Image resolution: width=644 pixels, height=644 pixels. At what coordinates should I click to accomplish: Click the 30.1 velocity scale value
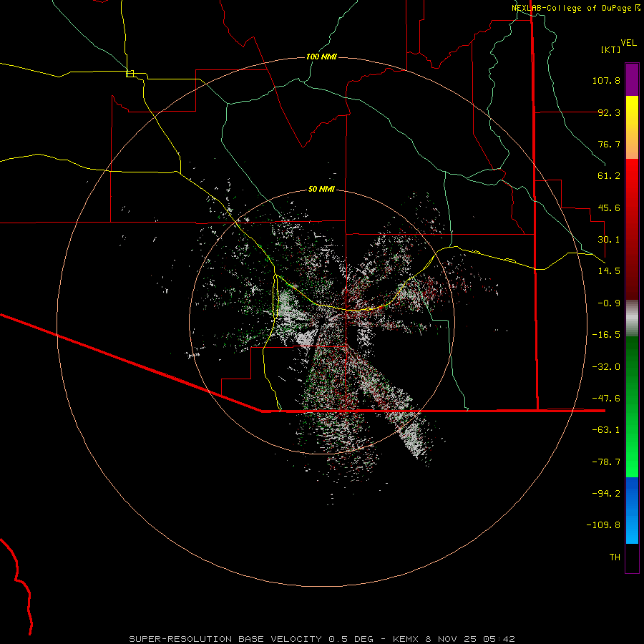click(x=609, y=240)
